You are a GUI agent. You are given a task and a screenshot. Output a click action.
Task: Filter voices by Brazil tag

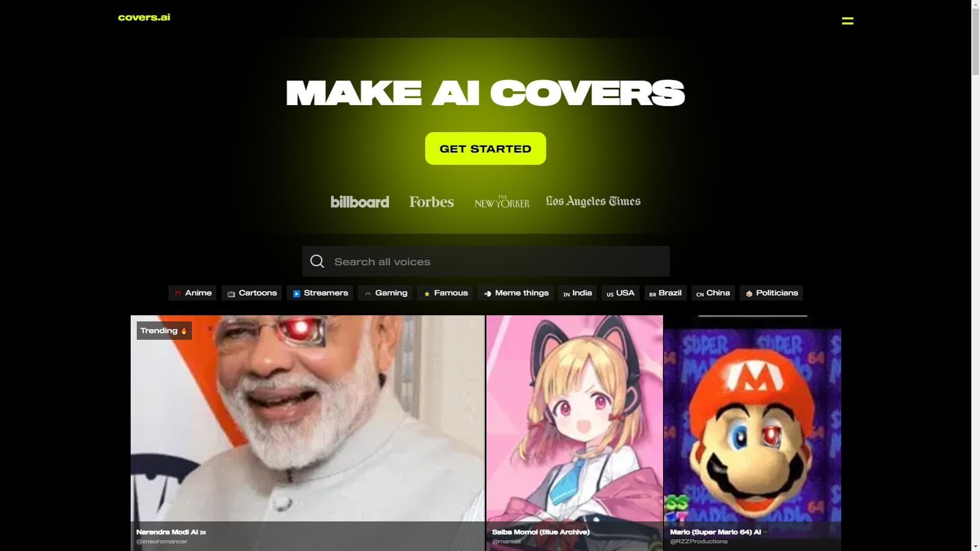[666, 293]
